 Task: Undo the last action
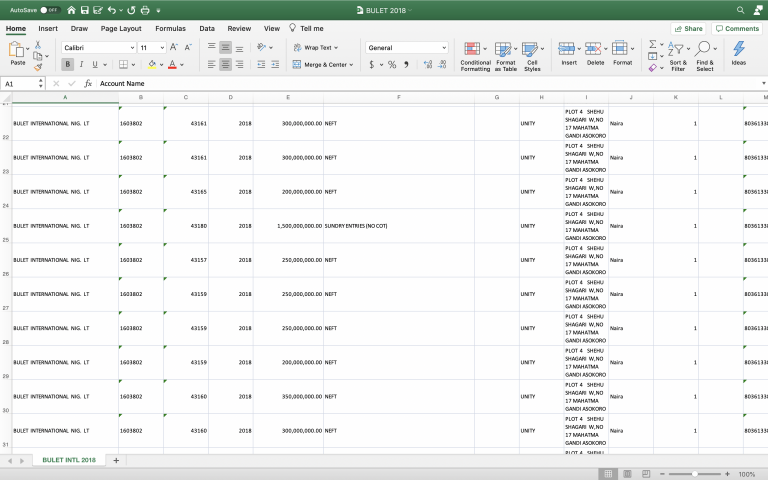pyautogui.click(x=112, y=10)
